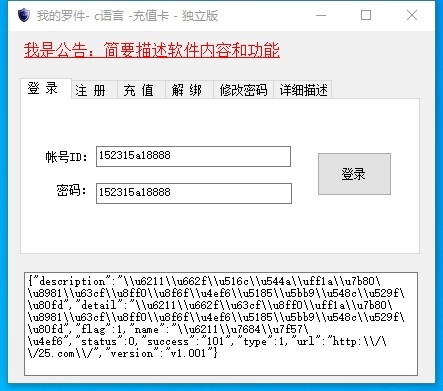Focus the 帐号ID input field
443x391 pixels.
tap(193, 156)
